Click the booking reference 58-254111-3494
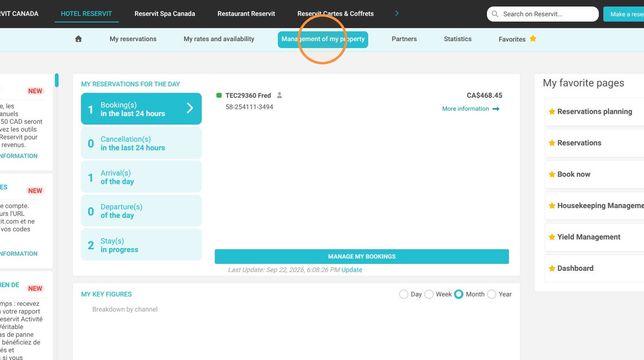Viewport: 644px width, 360px height. point(249,107)
